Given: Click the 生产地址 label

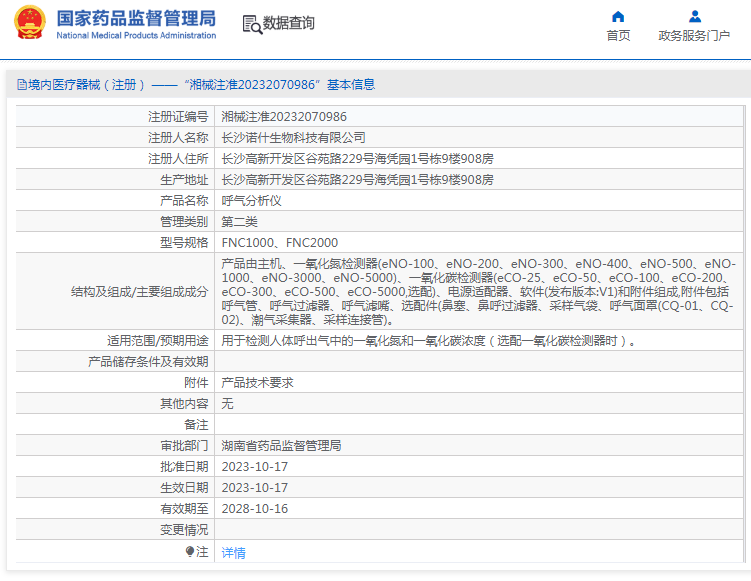Looking at the screenshot, I should 184,180.
